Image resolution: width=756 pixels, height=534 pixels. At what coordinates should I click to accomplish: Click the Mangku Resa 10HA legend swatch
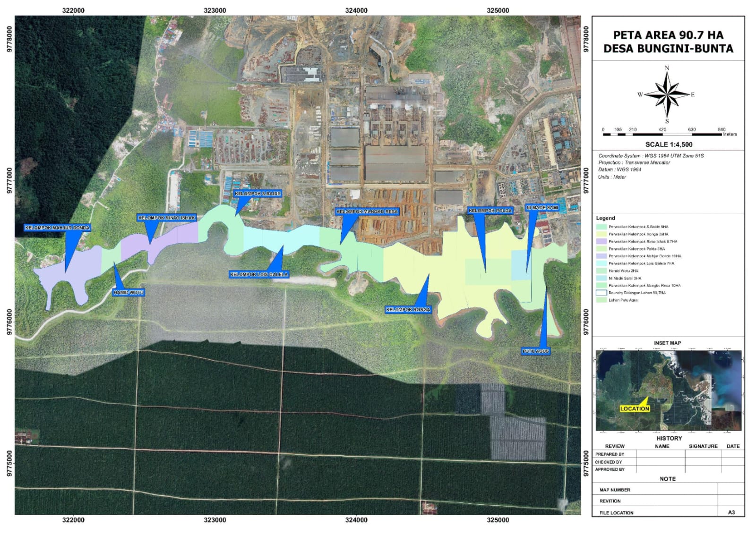pos(601,286)
